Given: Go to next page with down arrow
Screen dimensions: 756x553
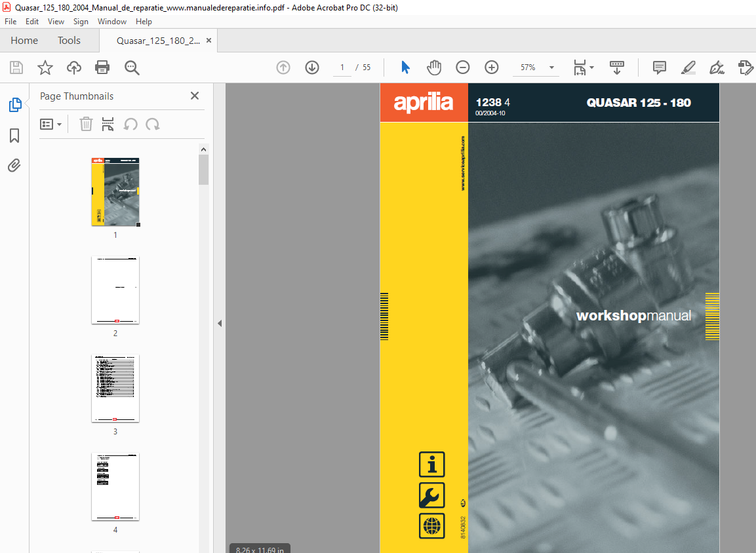Looking at the screenshot, I should 312,67.
